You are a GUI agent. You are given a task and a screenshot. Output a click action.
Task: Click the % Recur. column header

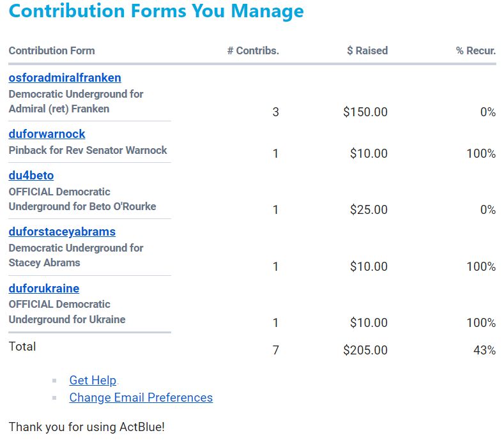[475, 50]
